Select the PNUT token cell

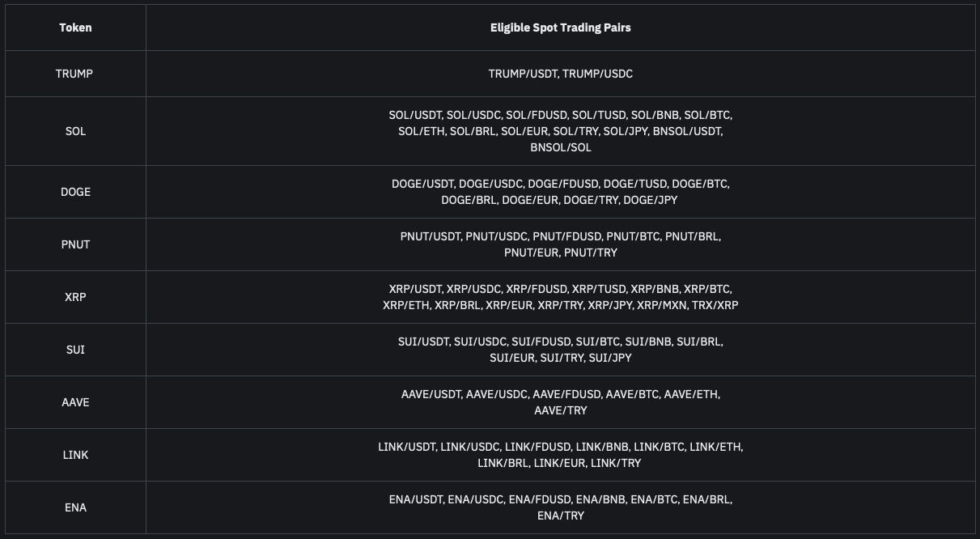[x=75, y=244]
